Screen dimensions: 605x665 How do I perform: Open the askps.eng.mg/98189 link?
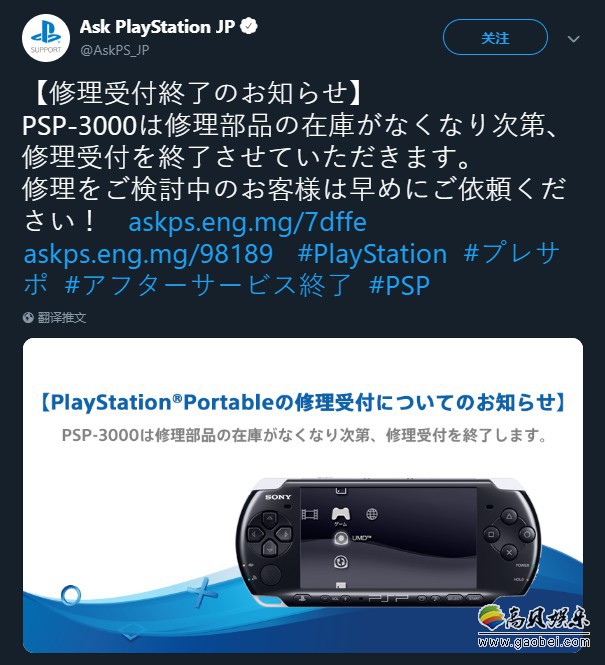(x=148, y=254)
